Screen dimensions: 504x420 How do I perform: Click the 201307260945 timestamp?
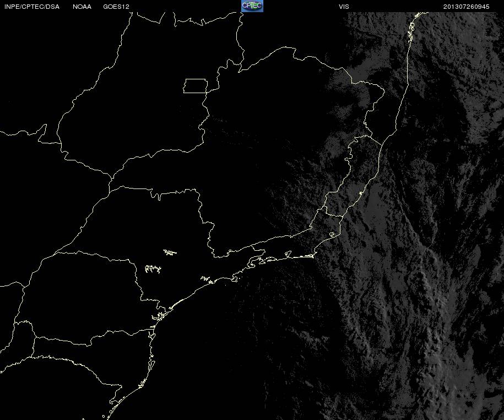coord(466,7)
